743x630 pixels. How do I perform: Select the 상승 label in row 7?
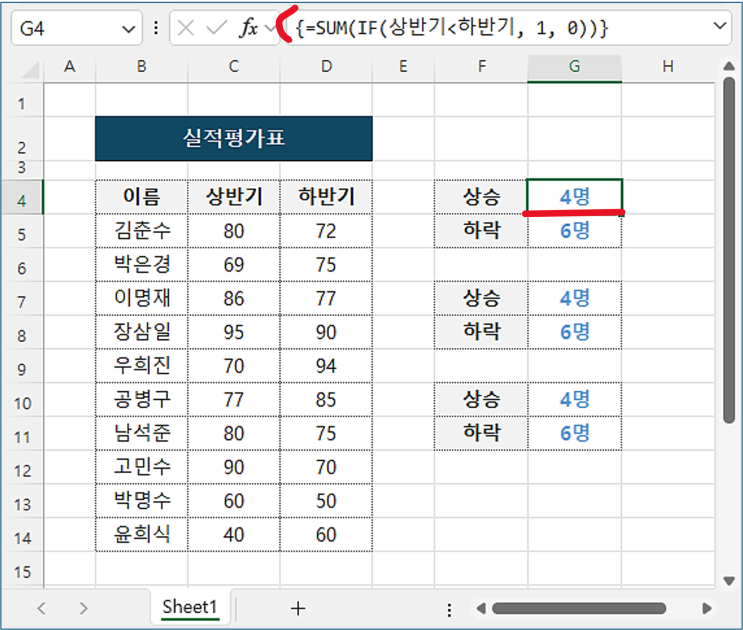click(481, 298)
